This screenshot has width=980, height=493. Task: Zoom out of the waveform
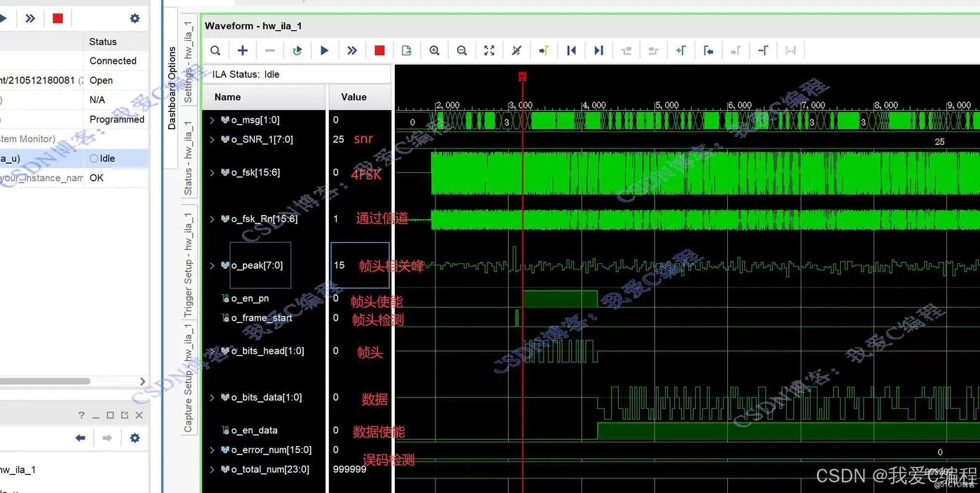pos(462,50)
